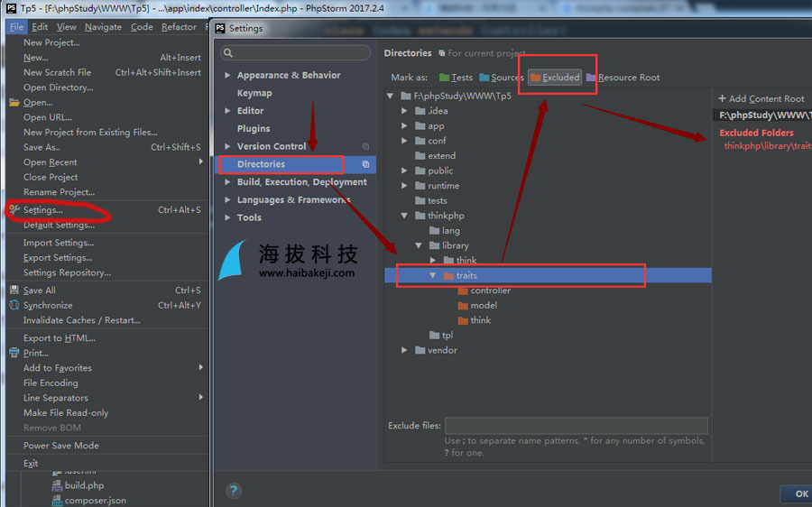The height and width of the screenshot is (507, 812).
Task: Open the View menu
Action: tap(66, 27)
